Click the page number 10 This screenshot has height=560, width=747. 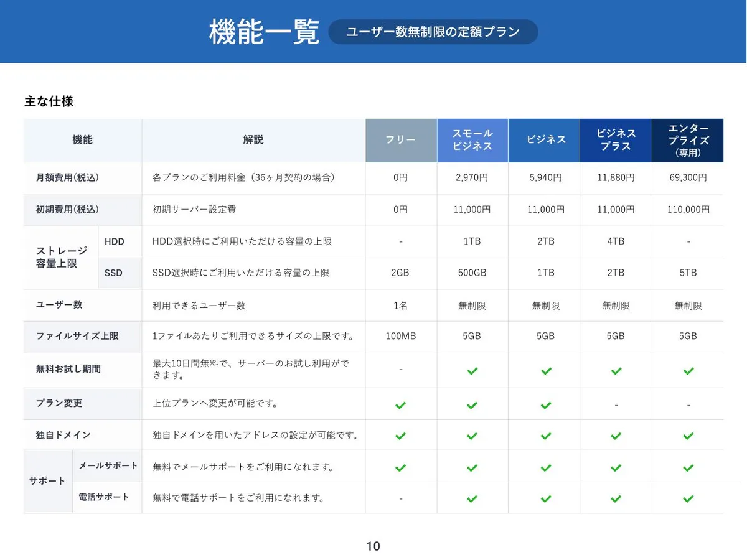coord(373,546)
